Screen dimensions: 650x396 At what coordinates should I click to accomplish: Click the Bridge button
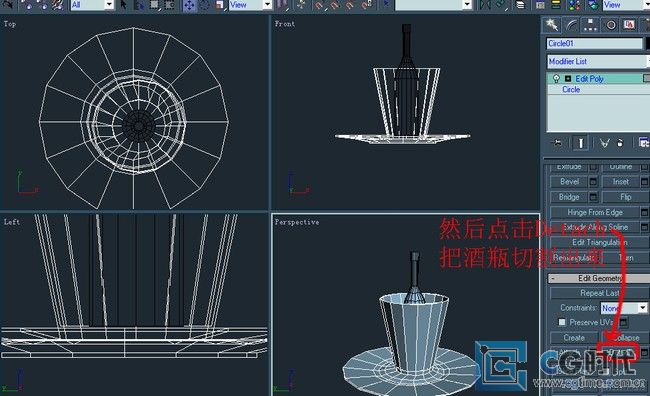point(569,197)
